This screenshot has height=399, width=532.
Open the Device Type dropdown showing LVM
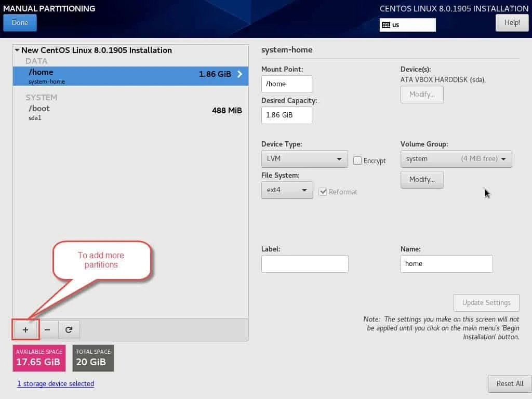click(x=304, y=159)
